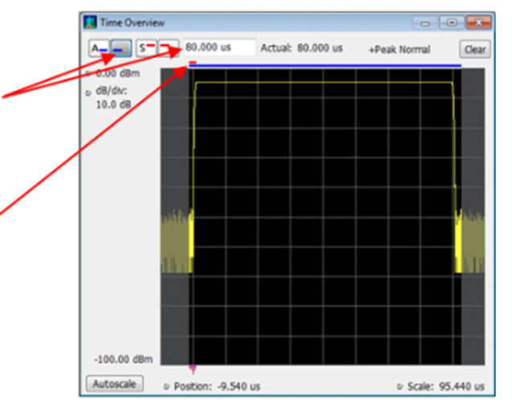The width and height of the screenshot is (512, 420).
Task: Minimize the Time Overview window
Action: (426, 22)
